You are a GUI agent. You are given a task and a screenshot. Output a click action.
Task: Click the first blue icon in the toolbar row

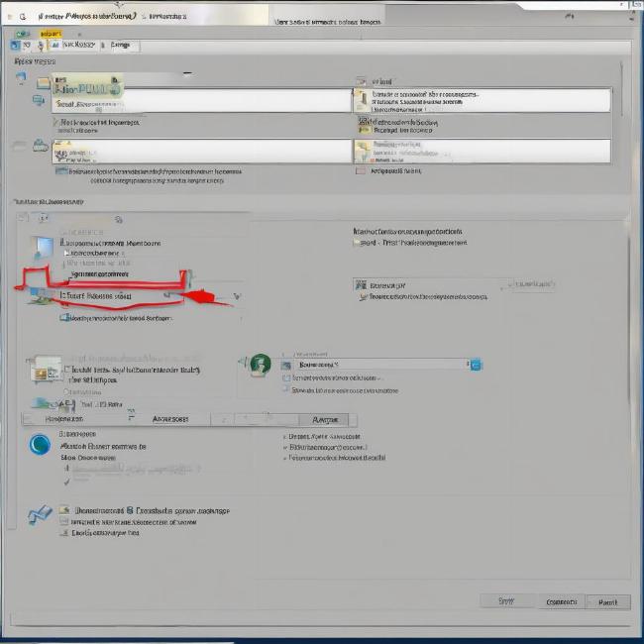click(x=15, y=45)
